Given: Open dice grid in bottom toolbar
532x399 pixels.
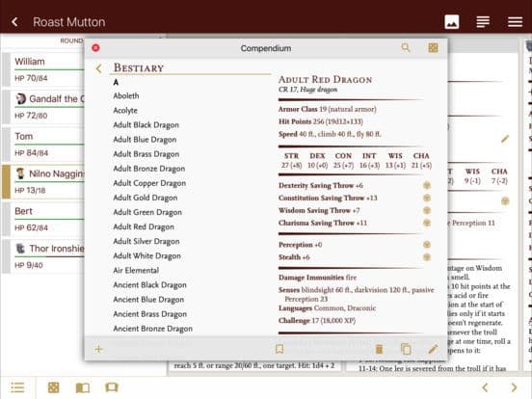Looking at the screenshot, I should [54, 387].
